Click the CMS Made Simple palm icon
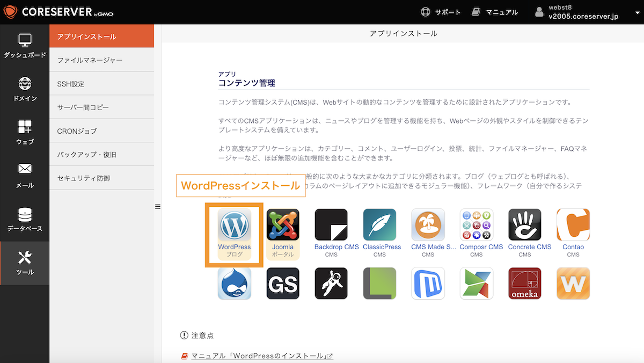Viewport: 644px width, 363px height. [x=428, y=225]
